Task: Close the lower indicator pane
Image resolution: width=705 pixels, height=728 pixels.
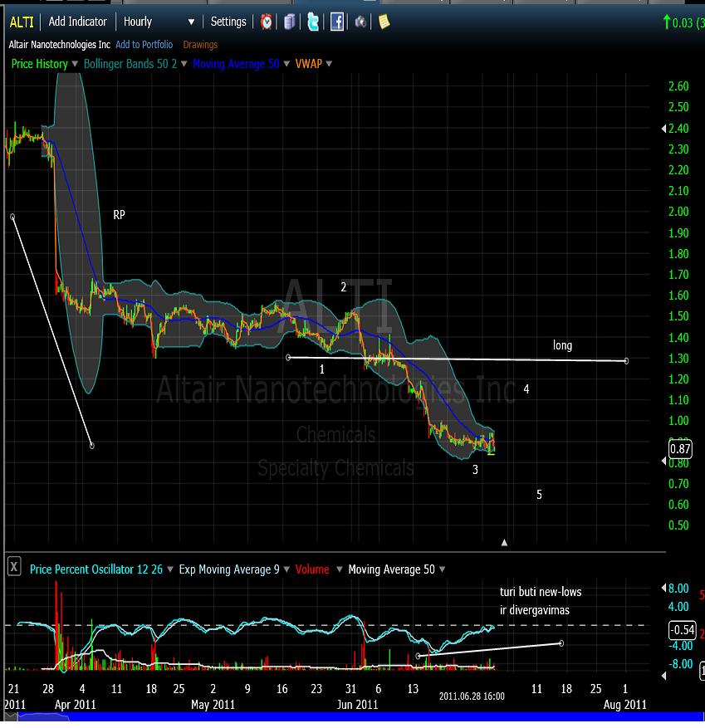Action: point(14,566)
